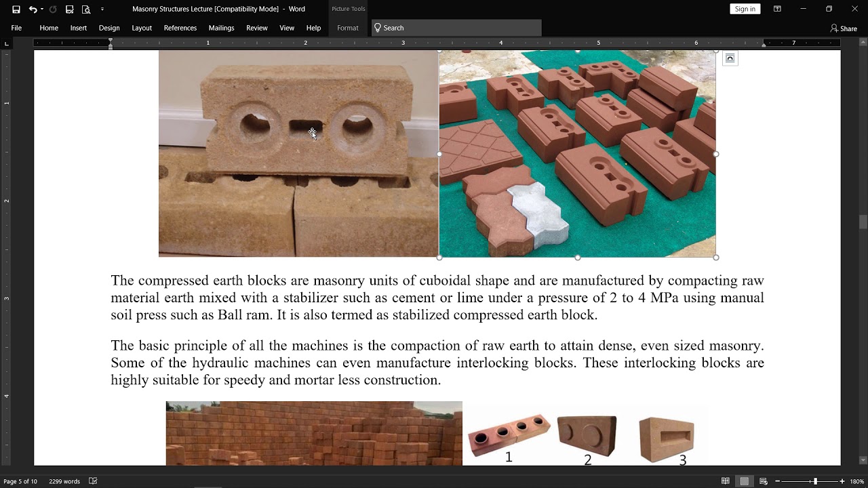This screenshot has height=488, width=868.
Task: Switch to Read Mode view
Action: tap(725, 481)
